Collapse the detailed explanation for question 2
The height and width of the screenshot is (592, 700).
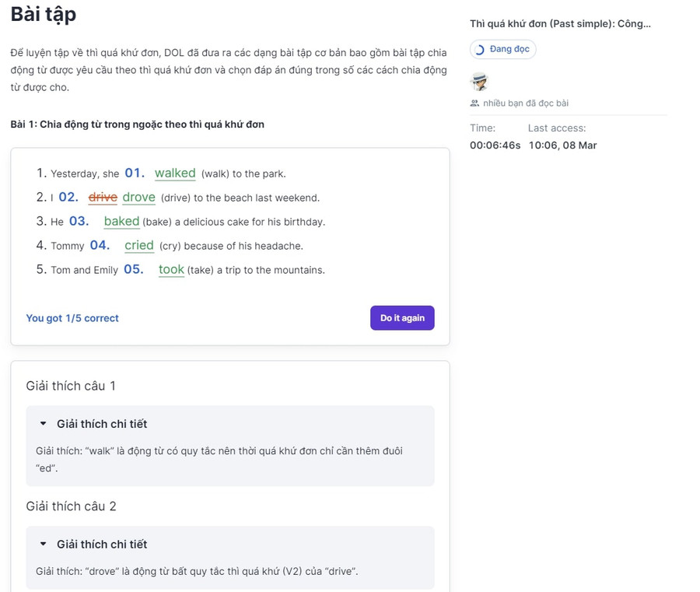pyautogui.click(x=44, y=545)
